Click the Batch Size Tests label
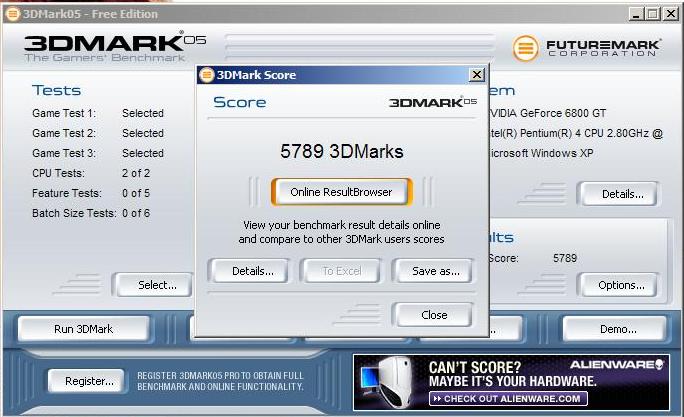684x417 pixels. click(x=74, y=213)
